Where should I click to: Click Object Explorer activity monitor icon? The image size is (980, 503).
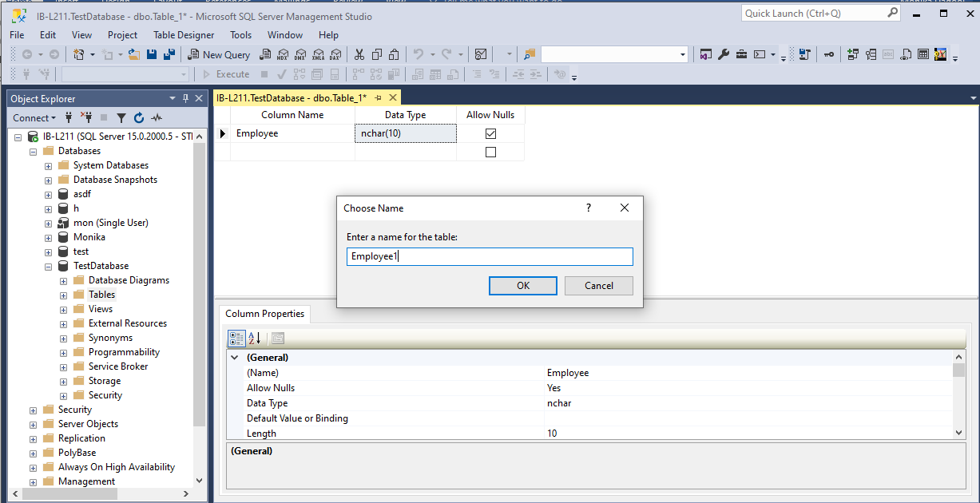pyautogui.click(x=157, y=117)
